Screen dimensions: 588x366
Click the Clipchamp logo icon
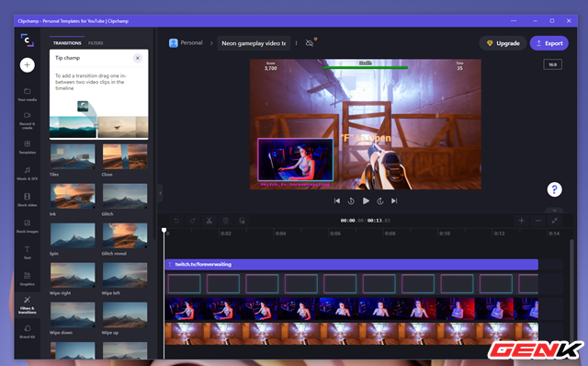27,40
